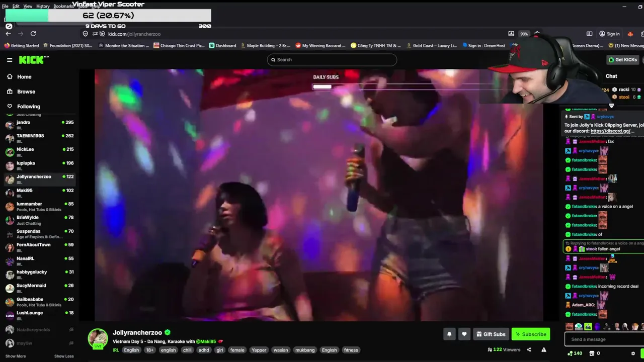Click the green Subscribe button
This screenshot has width=644, height=362.
click(x=531, y=334)
